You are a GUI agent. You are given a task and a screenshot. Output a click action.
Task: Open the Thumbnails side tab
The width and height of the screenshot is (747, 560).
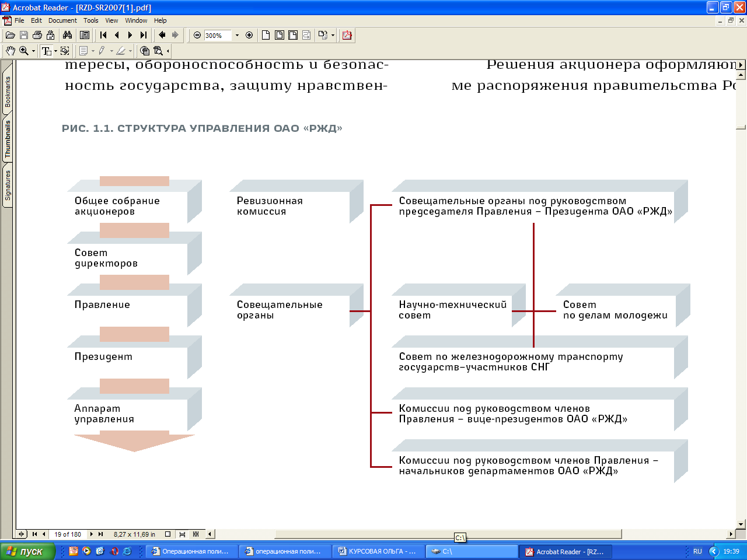8,139
